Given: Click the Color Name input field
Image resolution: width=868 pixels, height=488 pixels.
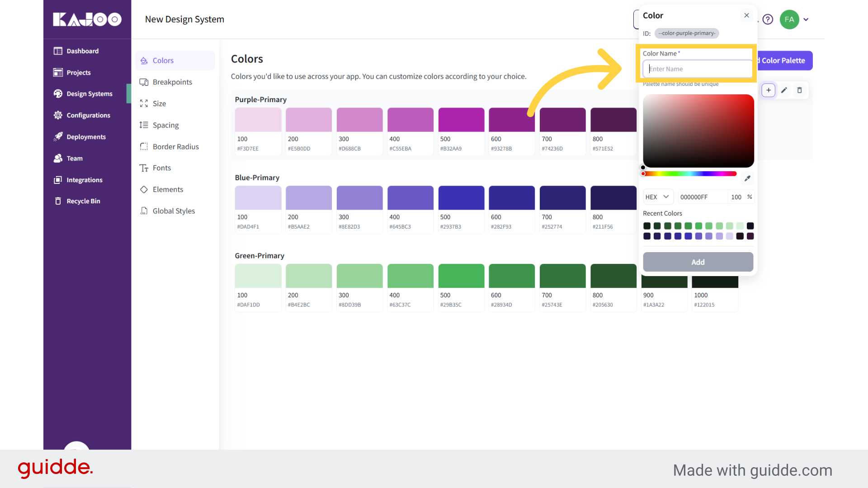Looking at the screenshot, I should 698,69.
